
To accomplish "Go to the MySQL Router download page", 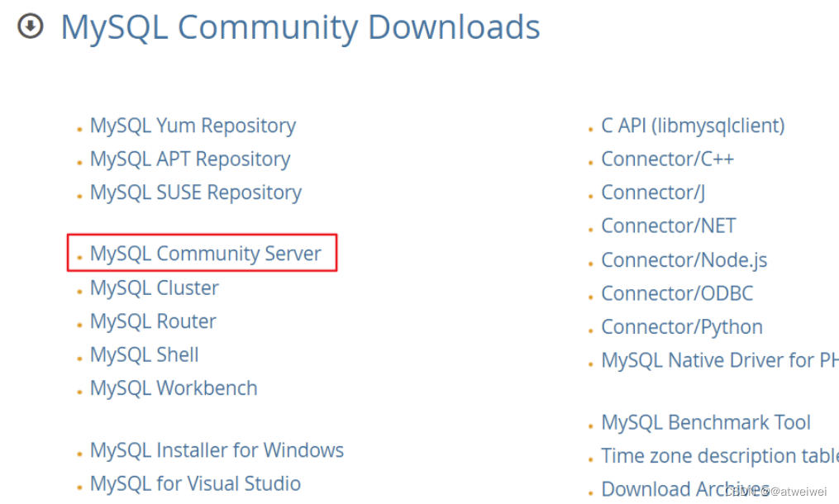I will coord(153,321).
